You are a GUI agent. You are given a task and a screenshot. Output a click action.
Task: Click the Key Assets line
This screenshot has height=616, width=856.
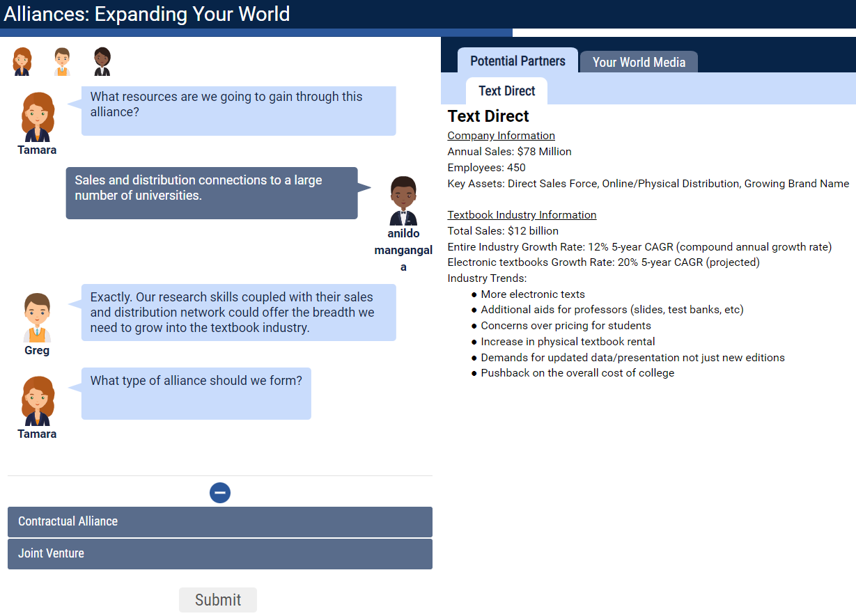click(x=648, y=184)
